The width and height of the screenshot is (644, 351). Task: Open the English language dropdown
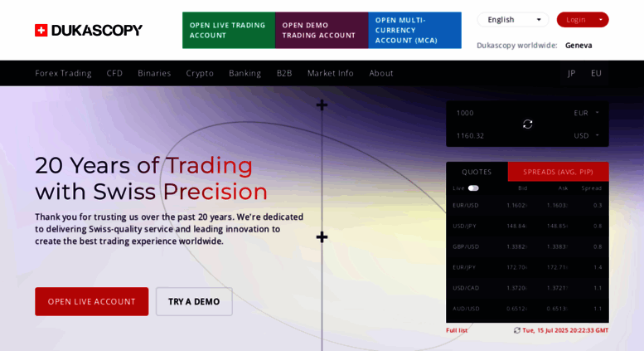point(513,20)
